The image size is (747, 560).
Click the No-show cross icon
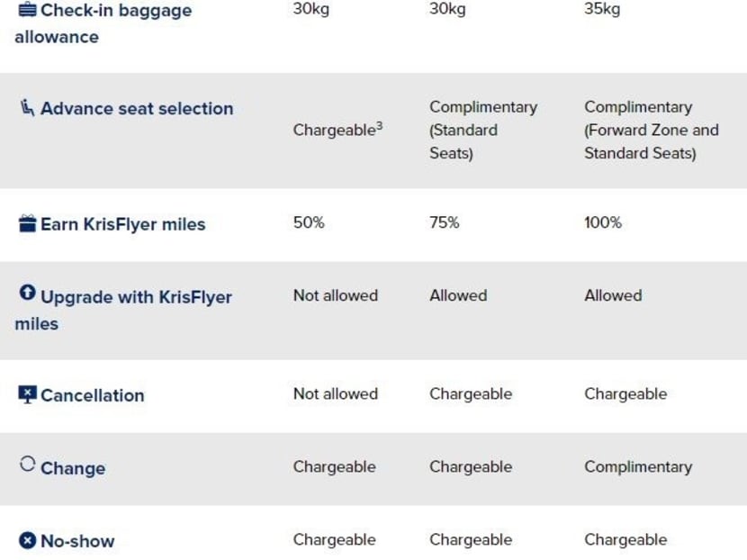[28, 540]
